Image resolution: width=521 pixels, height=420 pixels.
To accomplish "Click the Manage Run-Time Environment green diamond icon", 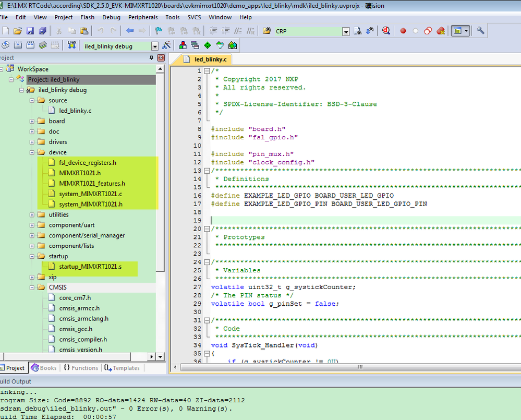I will pyautogui.click(x=208, y=45).
